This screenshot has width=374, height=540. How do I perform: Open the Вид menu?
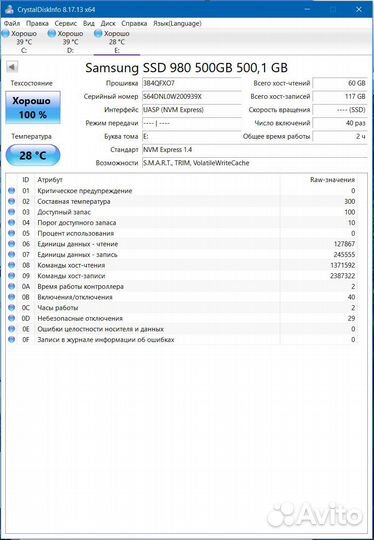pos(89,23)
